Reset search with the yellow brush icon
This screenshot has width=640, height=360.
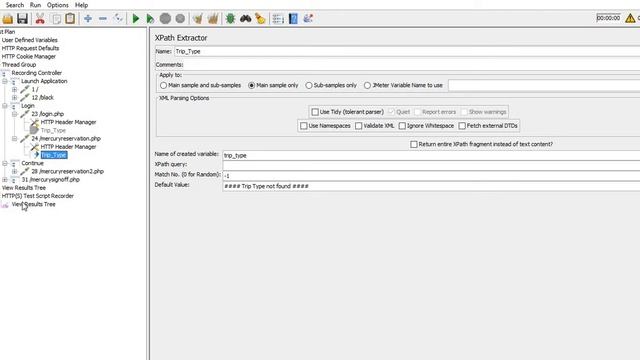260,18
